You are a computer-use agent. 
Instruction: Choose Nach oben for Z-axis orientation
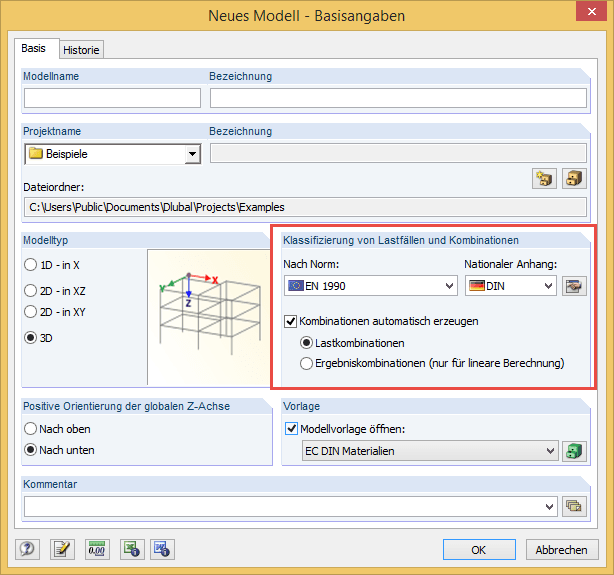(57, 429)
